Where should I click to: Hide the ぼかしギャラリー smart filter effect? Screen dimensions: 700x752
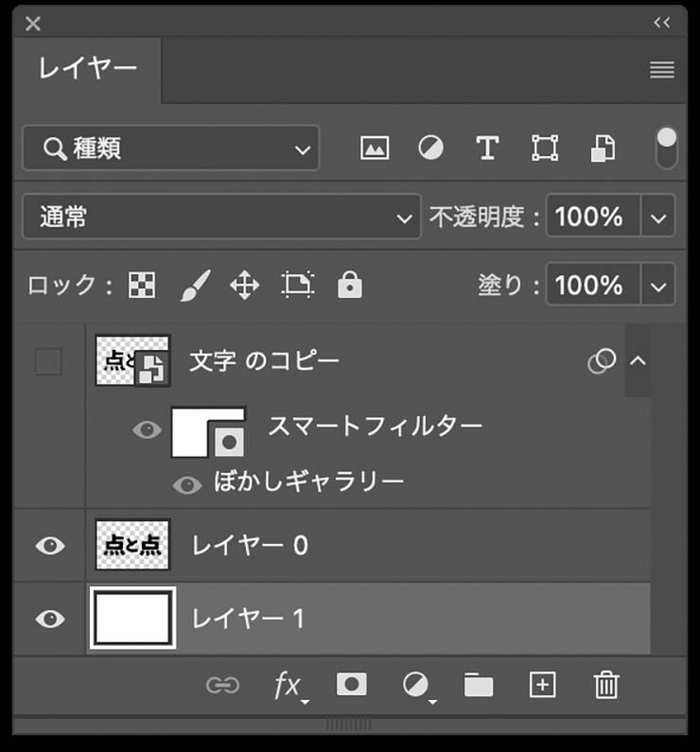(x=187, y=484)
